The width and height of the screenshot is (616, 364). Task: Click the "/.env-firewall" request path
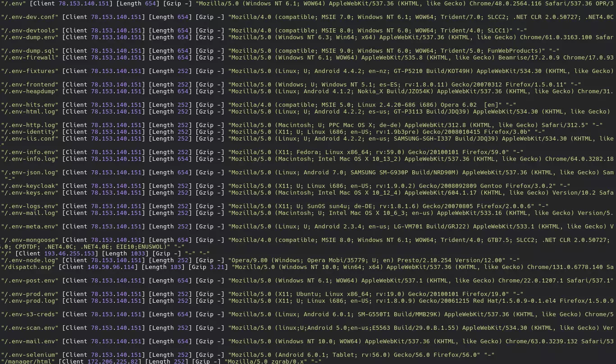point(29,58)
